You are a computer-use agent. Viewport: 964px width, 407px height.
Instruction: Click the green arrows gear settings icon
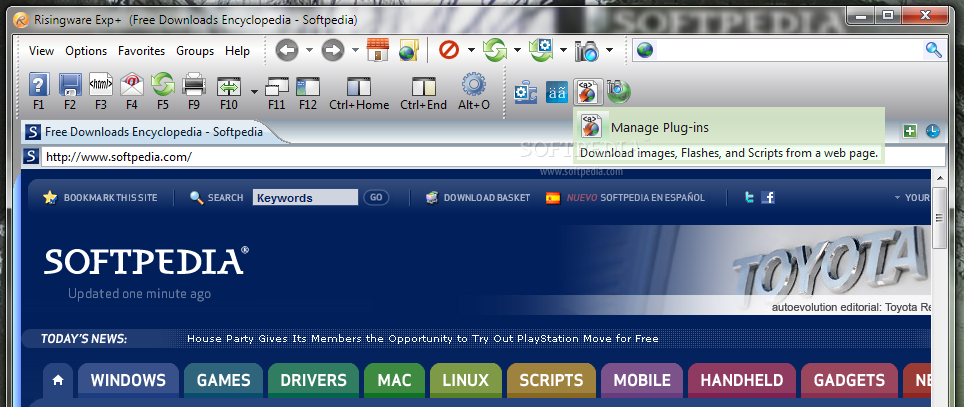541,50
